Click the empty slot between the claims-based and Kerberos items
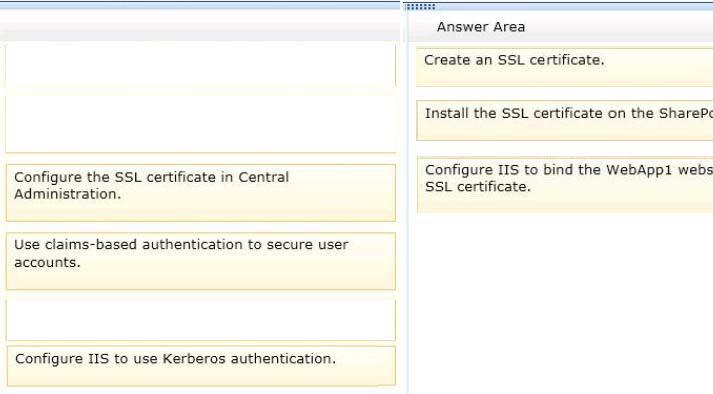Image resolution: width=713 pixels, height=394 pixels. pos(201,320)
